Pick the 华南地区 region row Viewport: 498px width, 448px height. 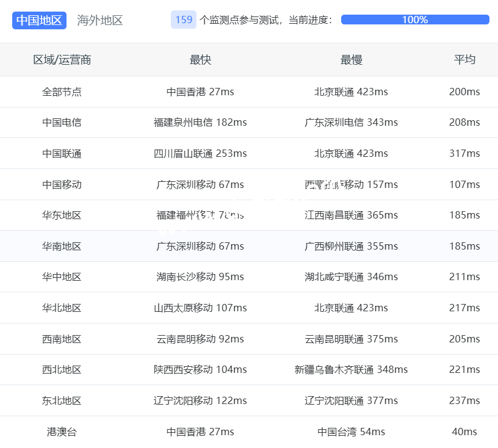pos(62,247)
